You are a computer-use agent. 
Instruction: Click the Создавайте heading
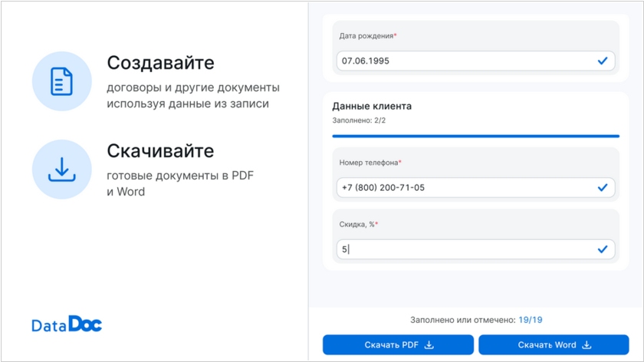160,63
